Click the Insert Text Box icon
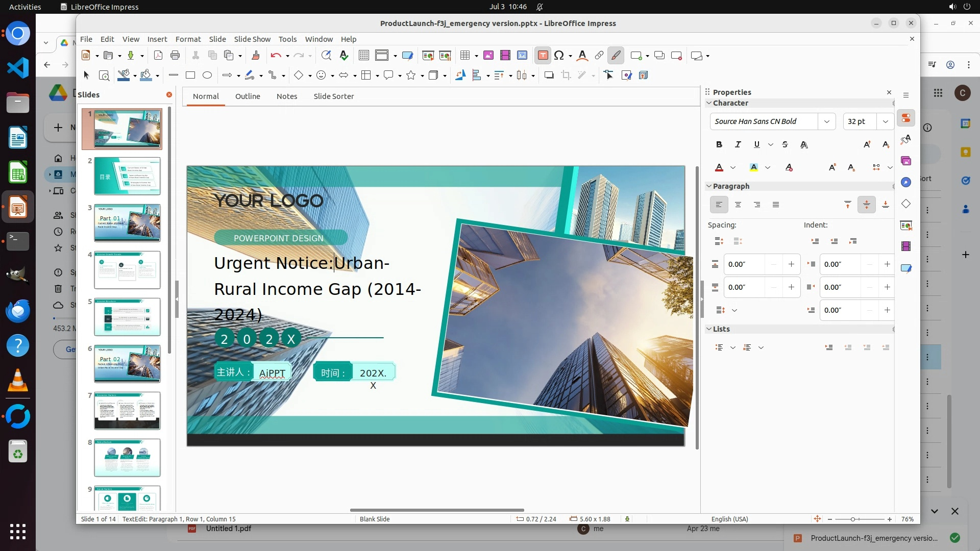Viewport: 980px width, 551px height. pyautogui.click(x=543, y=56)
